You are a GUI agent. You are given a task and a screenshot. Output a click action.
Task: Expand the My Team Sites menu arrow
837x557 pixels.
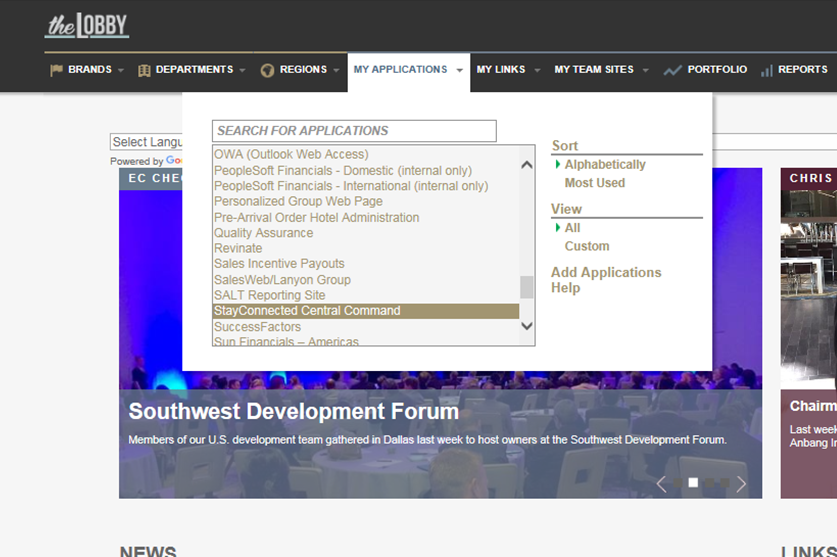point(645,70)
